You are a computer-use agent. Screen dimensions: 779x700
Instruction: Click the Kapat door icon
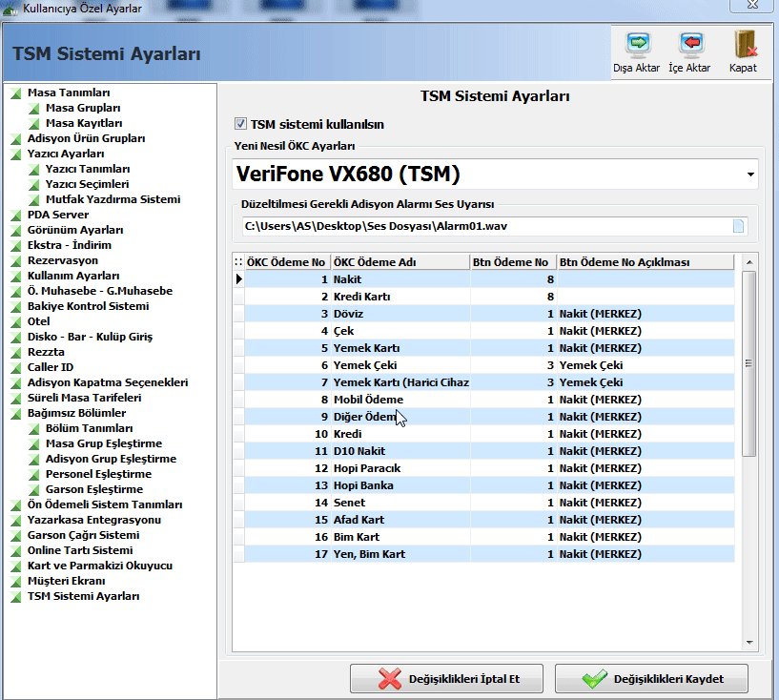pyautogui.click(x=745, y=44)
